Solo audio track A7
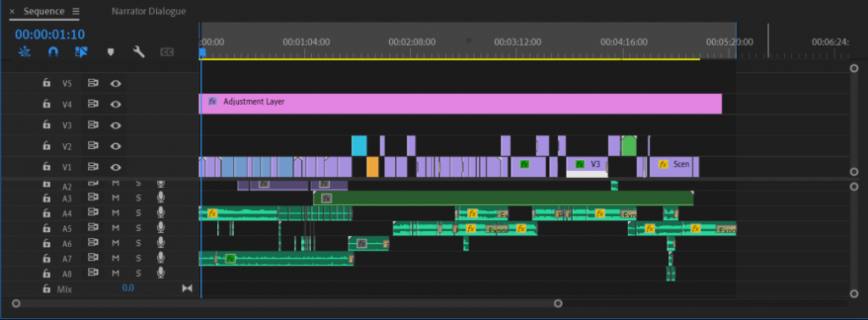 (x=138, y=258)
